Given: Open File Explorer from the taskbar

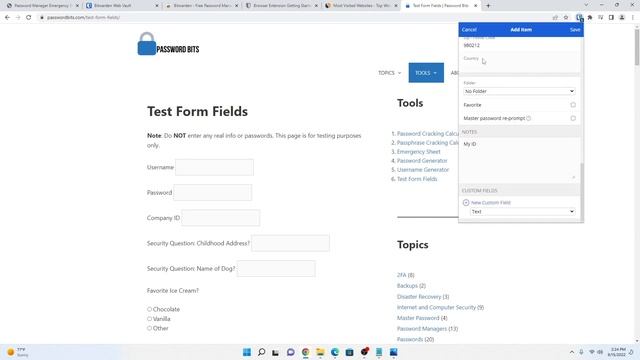Looking at the screenshot, I should [x=320, y=352].
